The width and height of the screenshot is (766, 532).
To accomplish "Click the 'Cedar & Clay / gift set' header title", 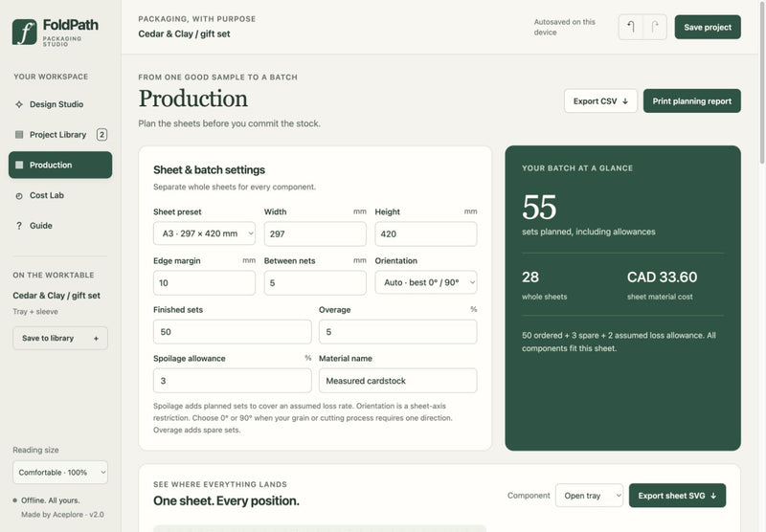I will [184, 33].
